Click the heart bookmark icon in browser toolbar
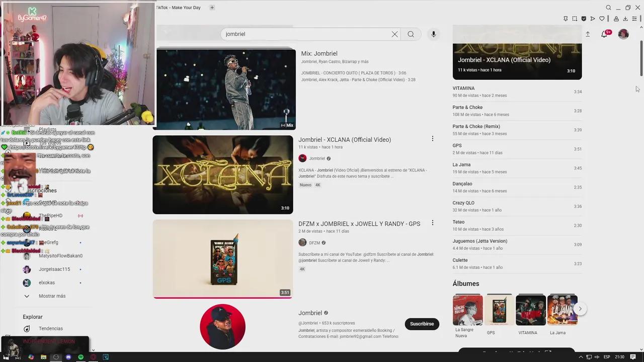This screenshot has width=644, height=362. point(602,19)
